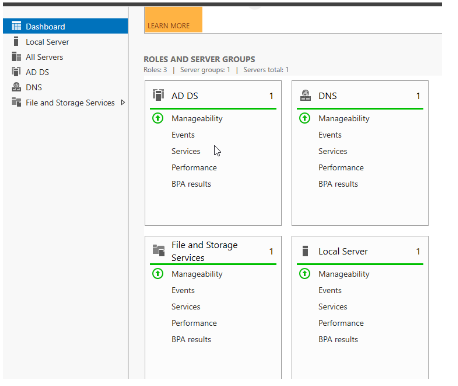Open Events in Local Server tile

click(x=330, y=290)
